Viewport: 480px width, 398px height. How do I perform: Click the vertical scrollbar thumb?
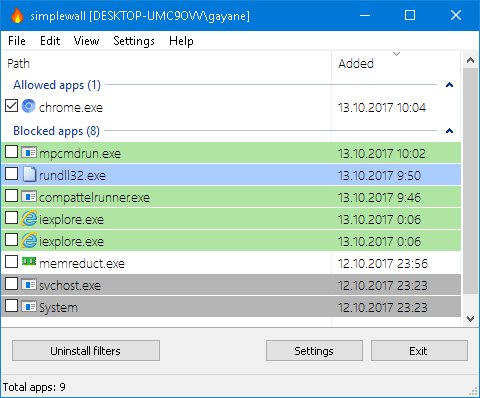pos(470,181)
